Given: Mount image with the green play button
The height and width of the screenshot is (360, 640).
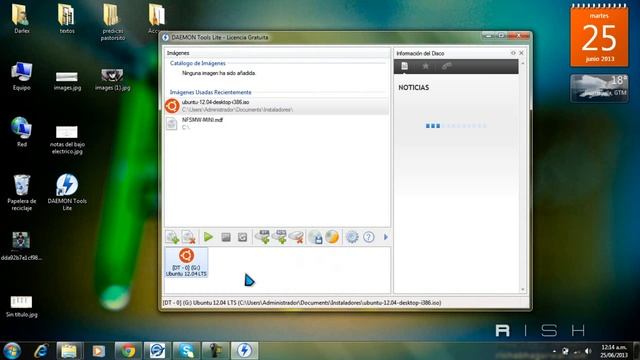Looking at the screenshot, I should (209, 237).
